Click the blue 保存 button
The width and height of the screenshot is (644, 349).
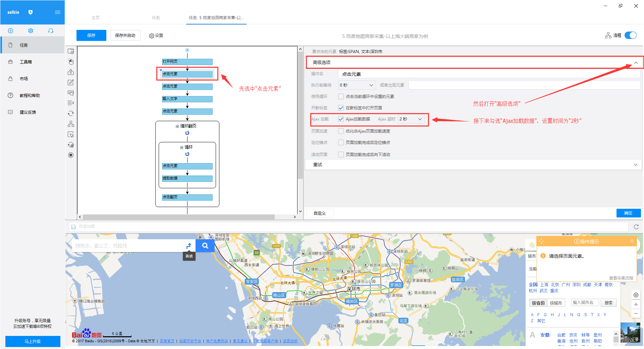pyautogui.click(x=91, y=35)
